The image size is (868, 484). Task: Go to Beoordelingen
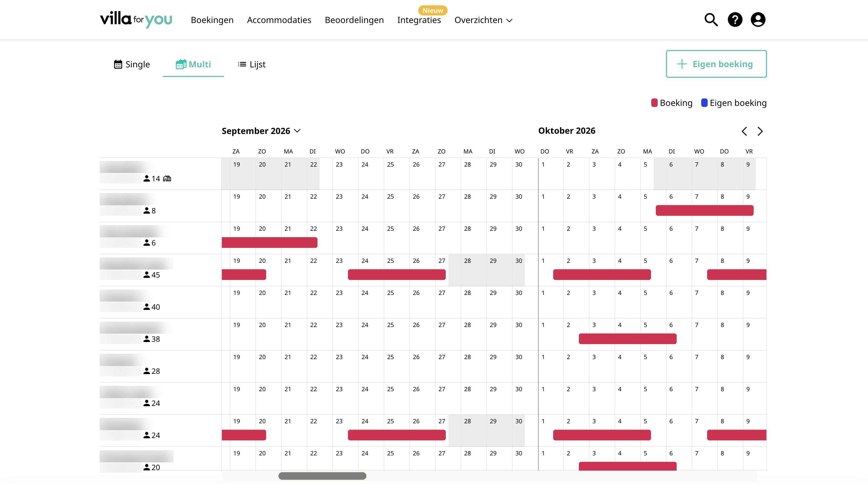[354, 20]
